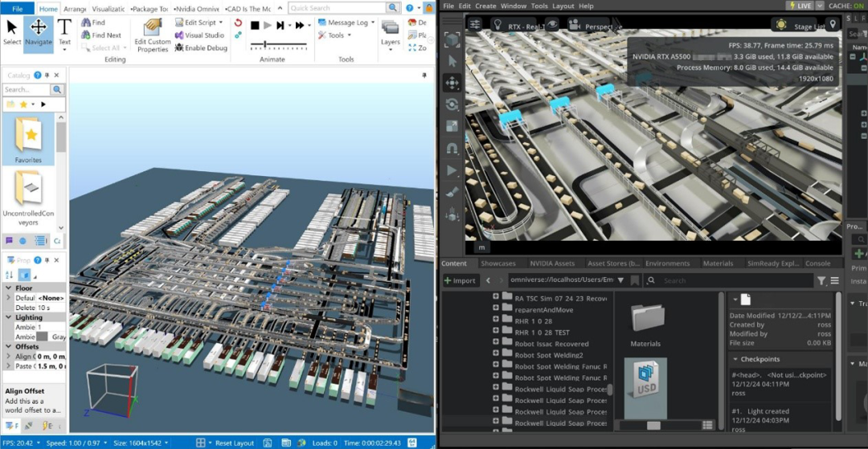The height and width of the screenshot is (449, 868).
Task: Open the Layers dropdown
Action: [391, 35]
